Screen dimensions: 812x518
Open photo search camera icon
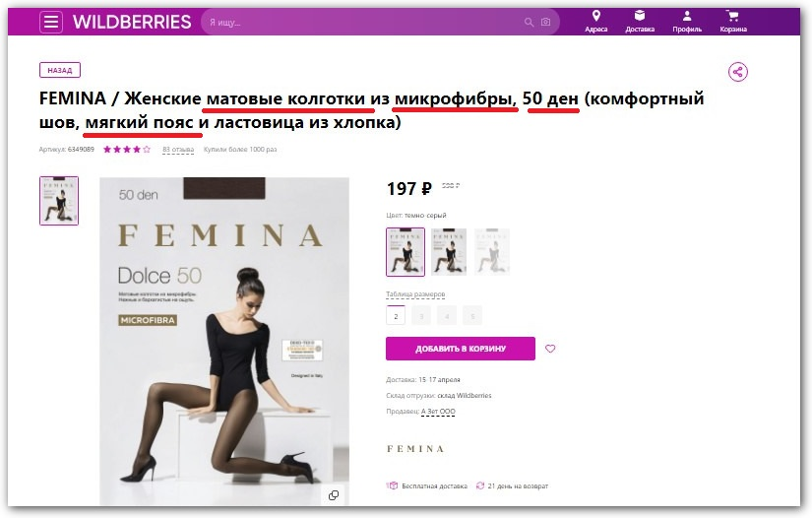(546, 22)
